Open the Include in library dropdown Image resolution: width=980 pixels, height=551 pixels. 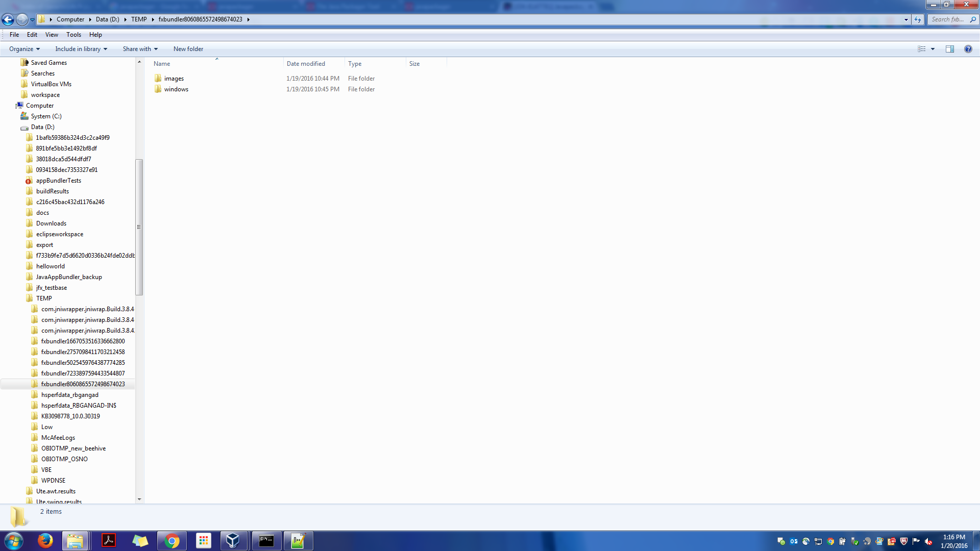[x=81, y=49]
